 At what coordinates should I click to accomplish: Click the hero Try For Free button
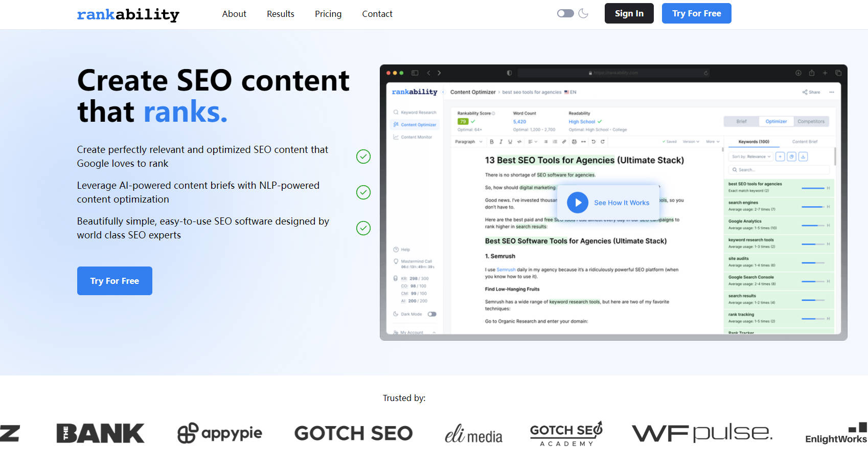coord(115,281)
